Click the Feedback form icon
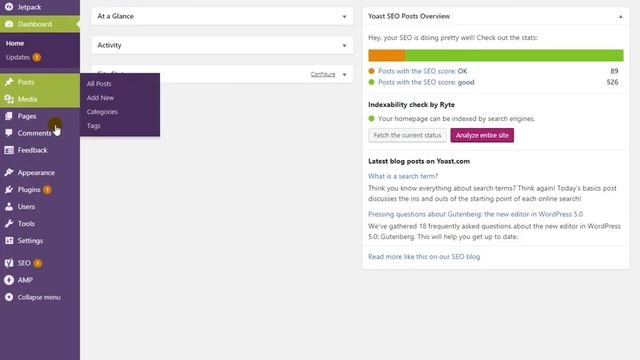This screenshot has height=360, width=640. pyautogui.click(x=9, y=150)
